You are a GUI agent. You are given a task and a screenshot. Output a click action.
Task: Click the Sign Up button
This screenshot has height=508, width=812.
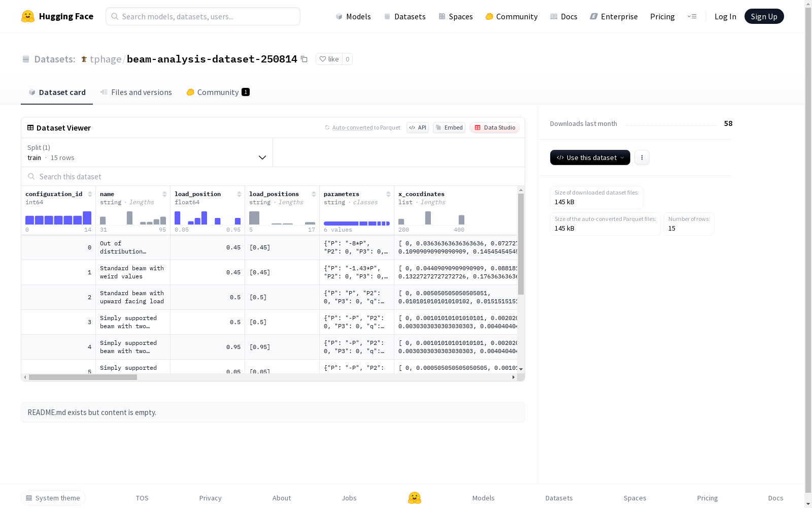click(x=764, y=16)
